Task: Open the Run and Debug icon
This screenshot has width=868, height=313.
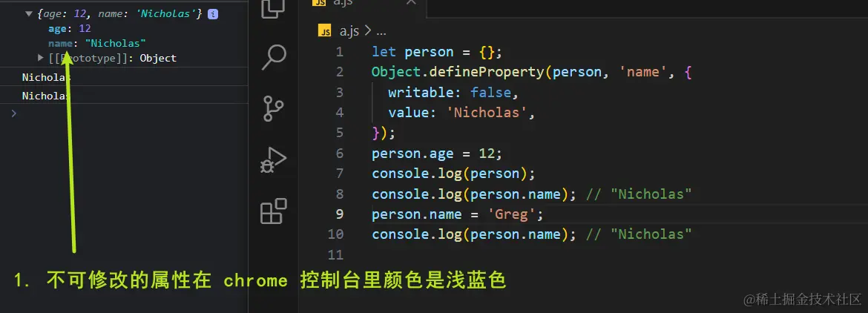Action: 274,159
